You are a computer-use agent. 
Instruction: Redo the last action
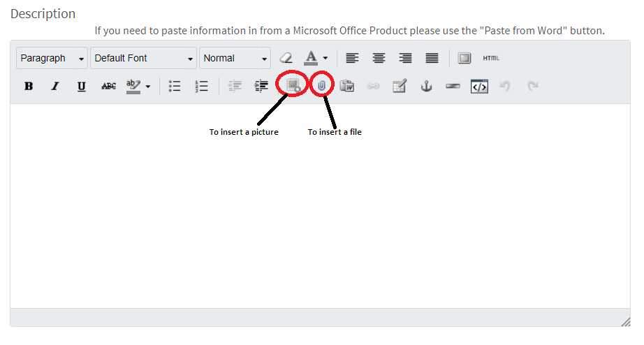pos(533,86)
